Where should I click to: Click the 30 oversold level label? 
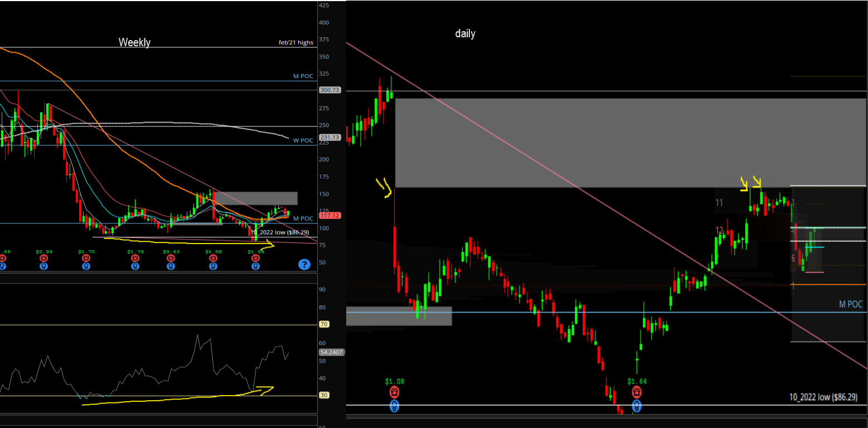click(324, 395)
